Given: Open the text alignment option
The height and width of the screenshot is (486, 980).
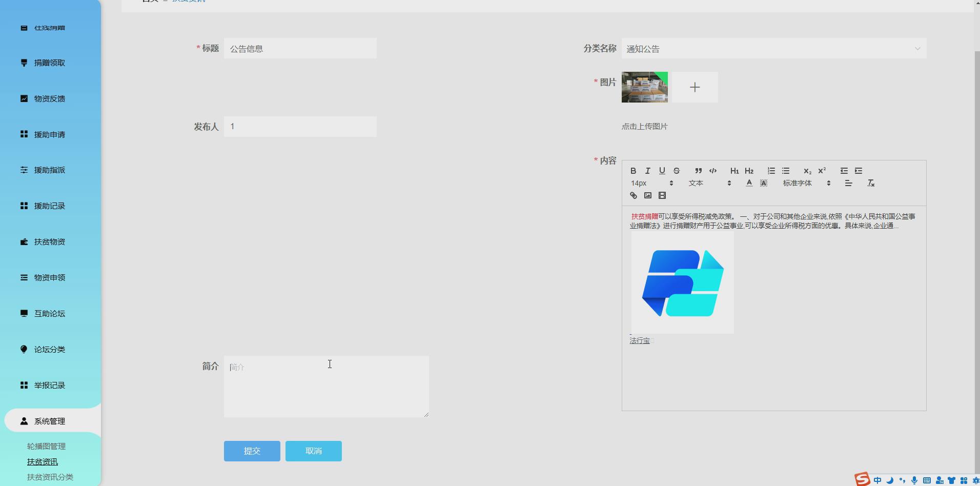Looking at the screenshot, I should click(x=848, y=183).
